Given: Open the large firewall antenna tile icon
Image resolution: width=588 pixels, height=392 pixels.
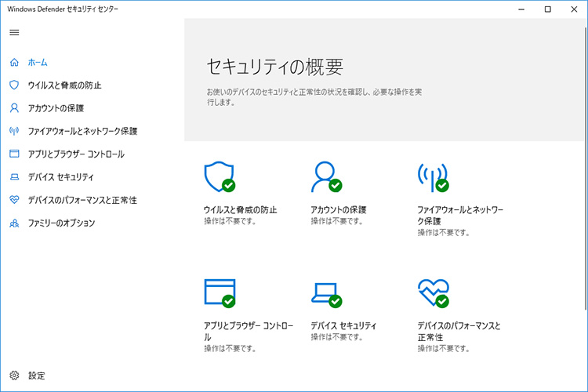Looking at the screenshot, I should [434, 177].
